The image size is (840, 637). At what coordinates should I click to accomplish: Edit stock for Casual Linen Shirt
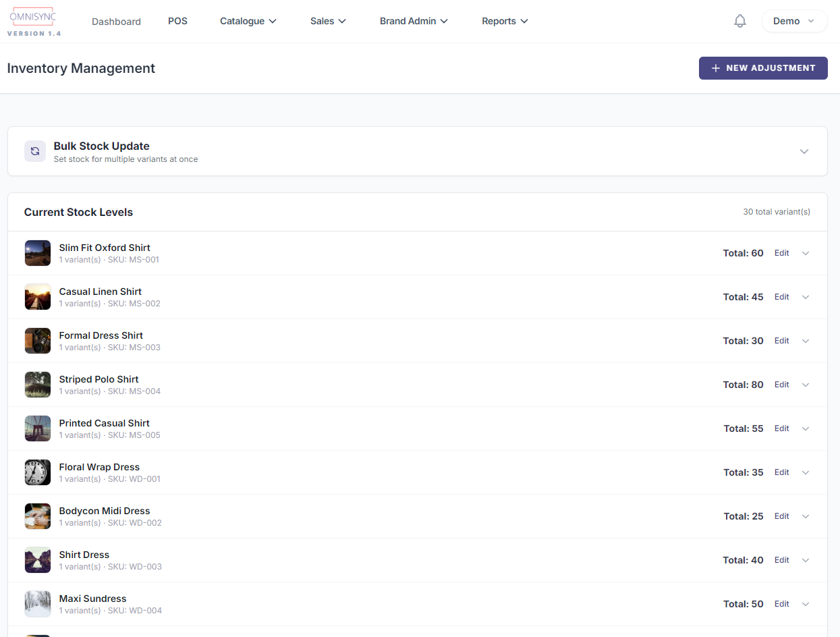point(781,297)
